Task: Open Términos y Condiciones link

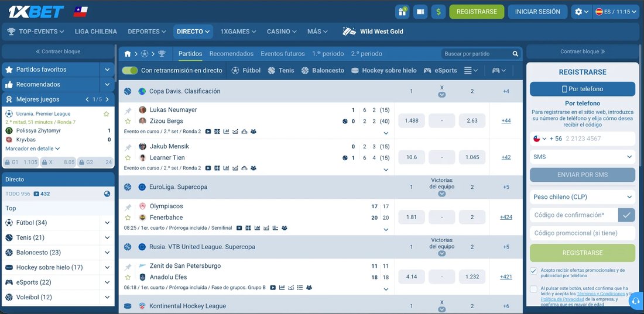Action: click(601, 294)
